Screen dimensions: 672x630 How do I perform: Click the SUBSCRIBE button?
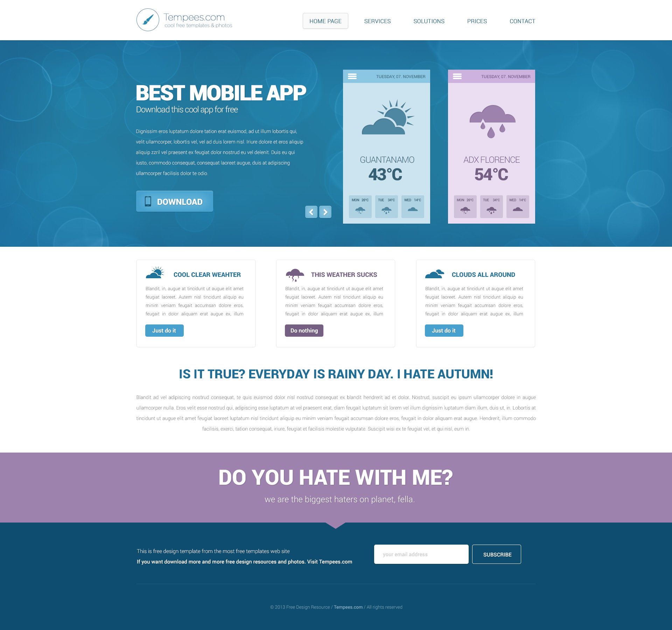[x=497, y=554]
